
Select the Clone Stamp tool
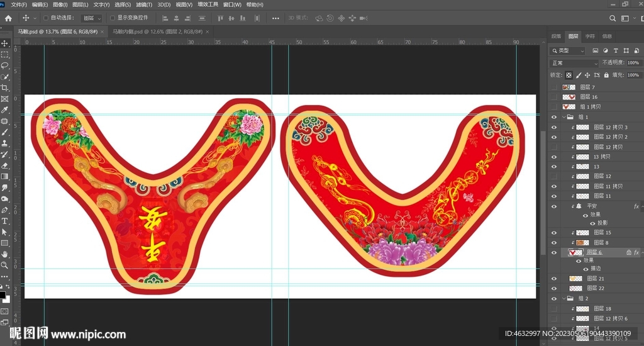click(x=5, y=143)
